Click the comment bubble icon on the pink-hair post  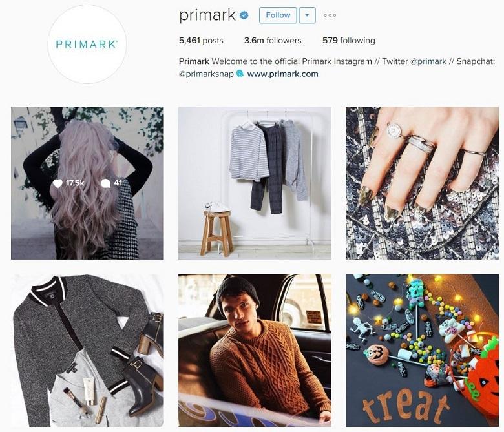tap(105, 183)
